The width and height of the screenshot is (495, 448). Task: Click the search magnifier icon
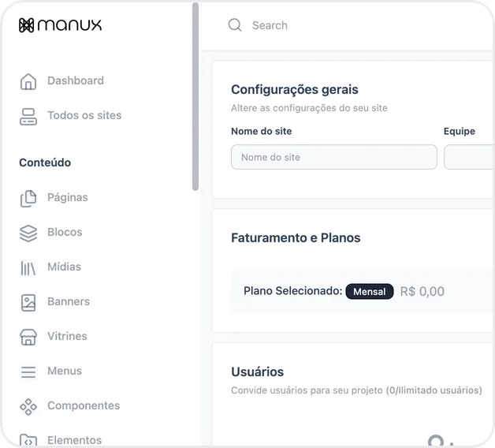(x=235, y=25)
